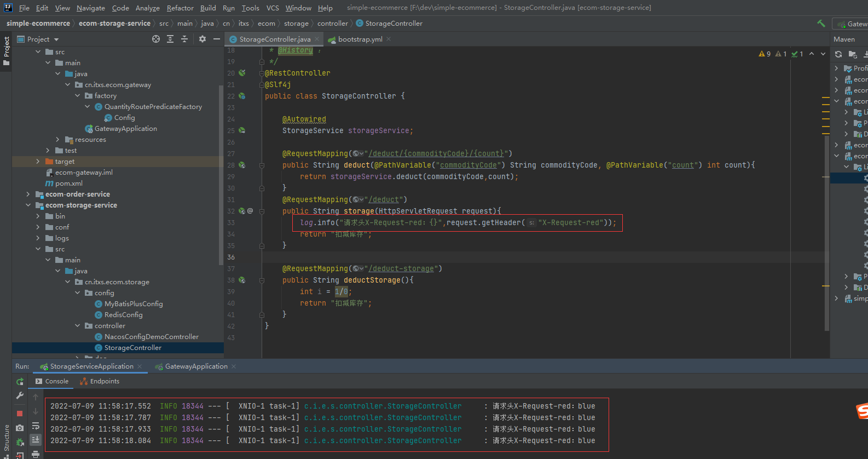
Task: Click the /deduct-storage mapping URL link
Action: (x=401, y=268)
